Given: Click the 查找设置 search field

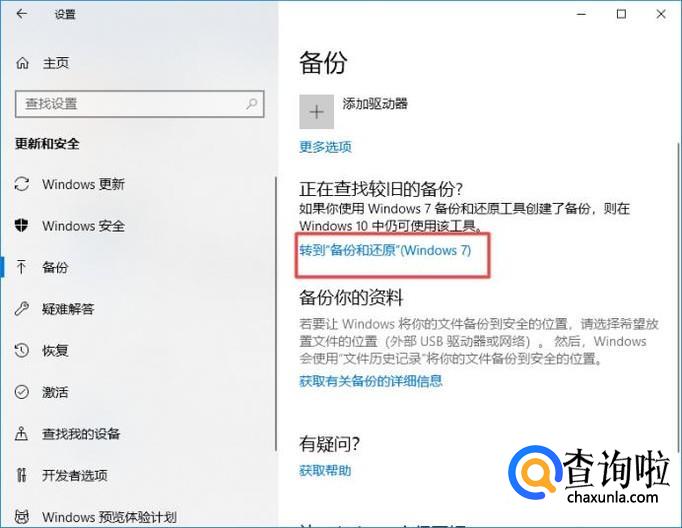Looking at the screenshot, I should click(140, 104).
